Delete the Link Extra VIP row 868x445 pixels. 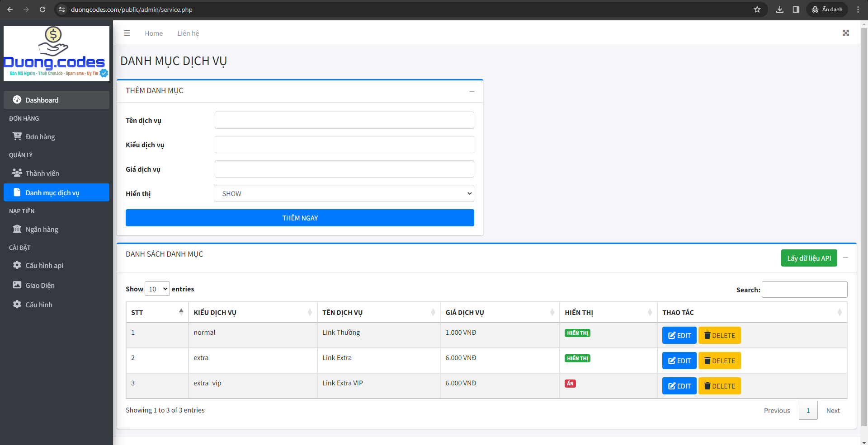pyautogui.click(x=719, y=386)
